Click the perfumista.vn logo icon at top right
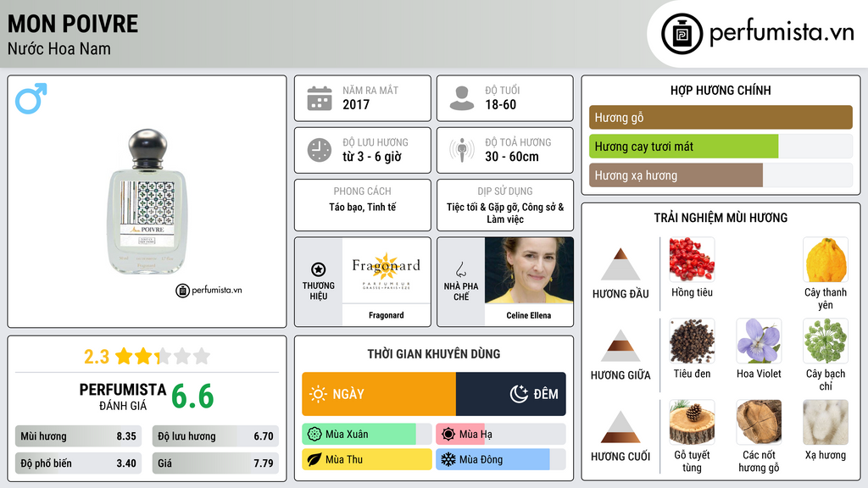Screen dimensions: 868x488 click(682, 34)
